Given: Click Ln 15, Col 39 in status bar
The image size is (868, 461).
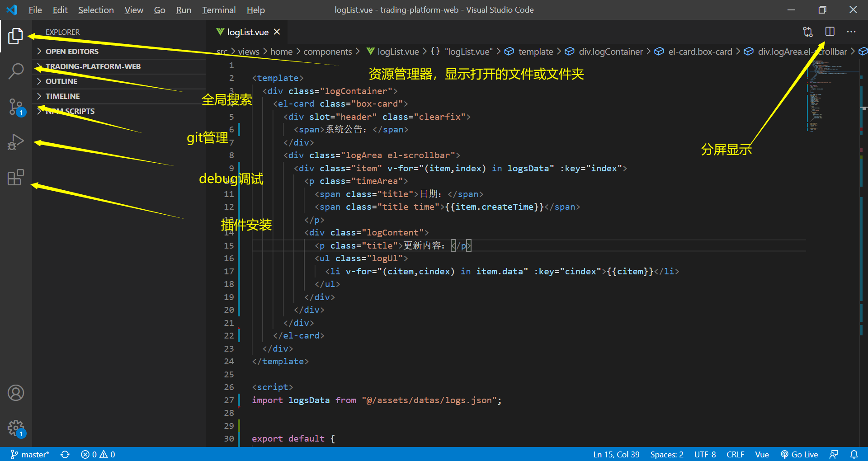Looking at the screenshot, I should (x=616, y=454).
